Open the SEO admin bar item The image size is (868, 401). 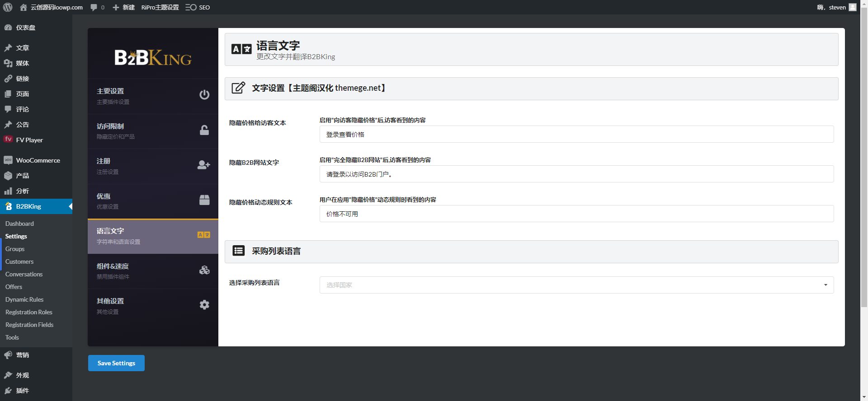pyautogui.click(x=198, y=7)
